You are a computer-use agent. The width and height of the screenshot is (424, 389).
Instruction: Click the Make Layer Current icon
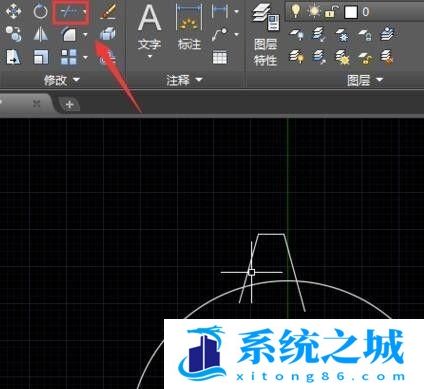tap(388, 34)
